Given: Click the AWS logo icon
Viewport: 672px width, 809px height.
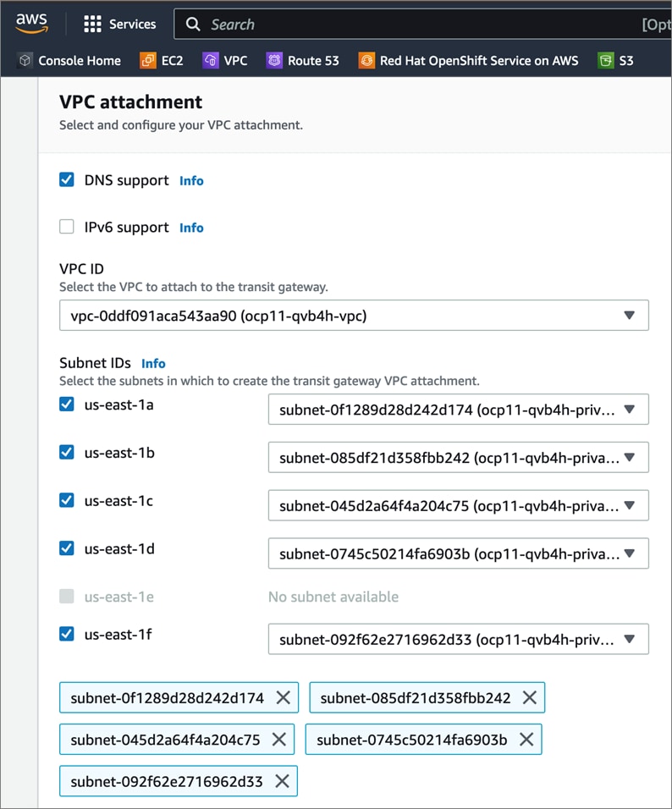Looking at the screenshot, I should pos(31,24).
